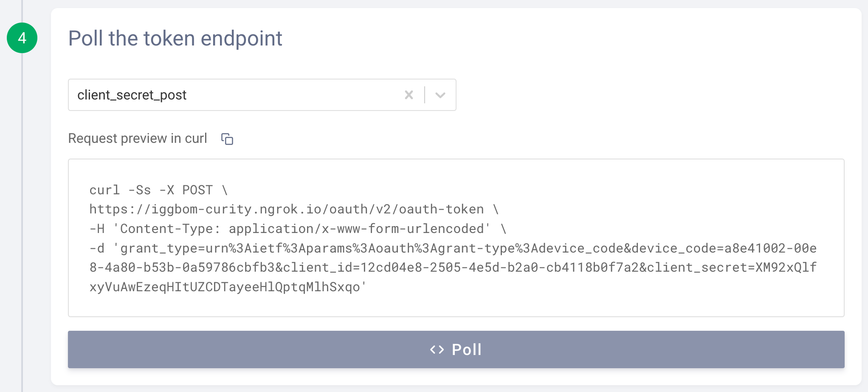Click empty space inside the curl preview box

pyautogui.click(x=595, y=298)
